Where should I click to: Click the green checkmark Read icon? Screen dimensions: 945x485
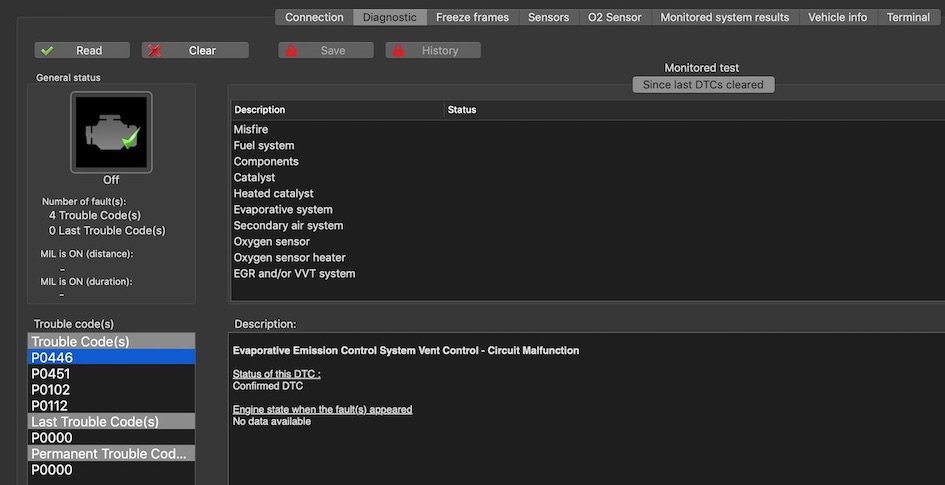tap(48, 51)
